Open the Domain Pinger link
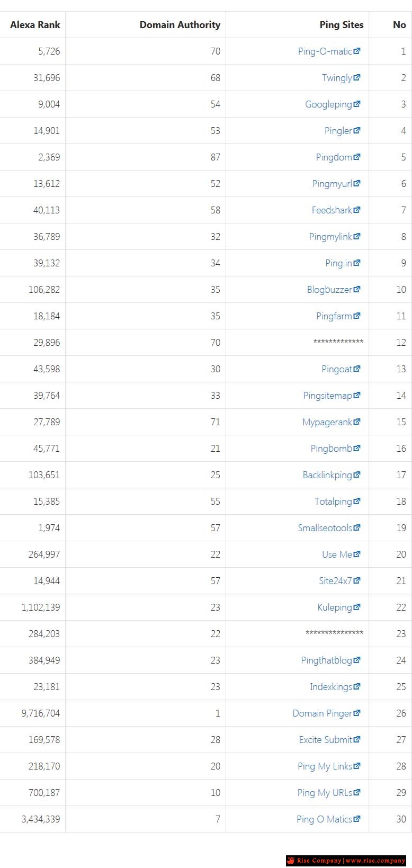This screenshot has width=412, height=868. coord(323,713)
